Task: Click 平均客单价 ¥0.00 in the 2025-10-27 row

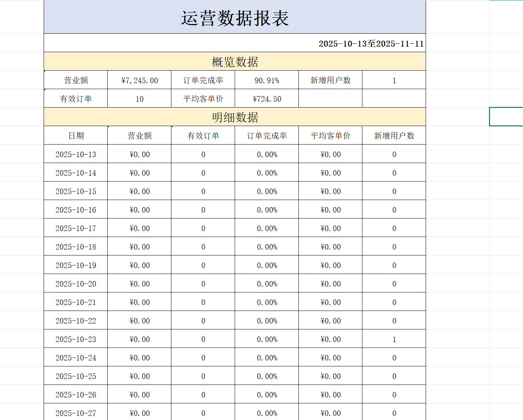Action: tap(331, 412)
